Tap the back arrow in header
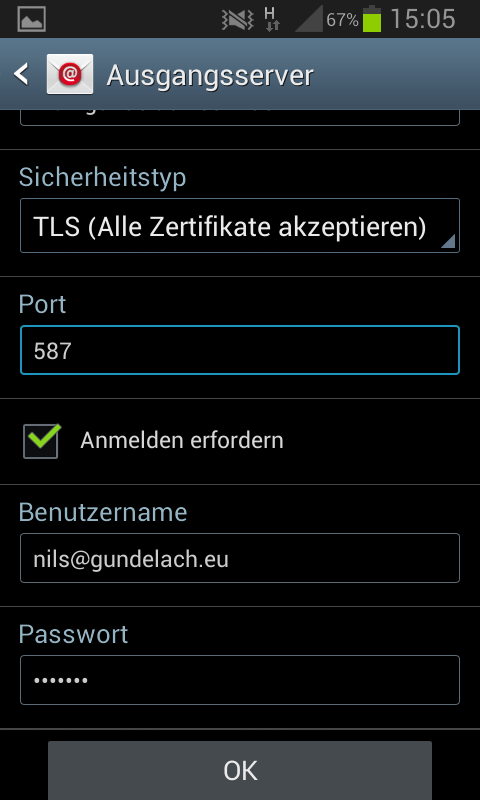This screenshot has width=480, height=800. pyautogui.click(x=21, y=74)
